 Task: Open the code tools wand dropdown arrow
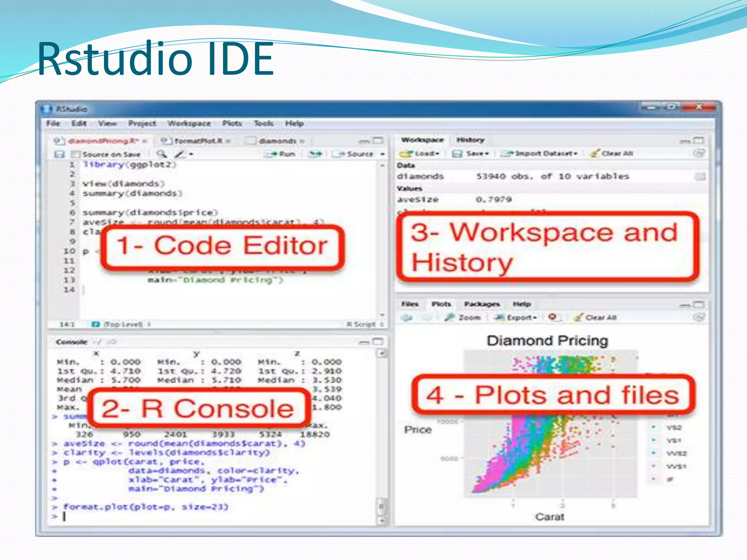click(x=191, y=154)
